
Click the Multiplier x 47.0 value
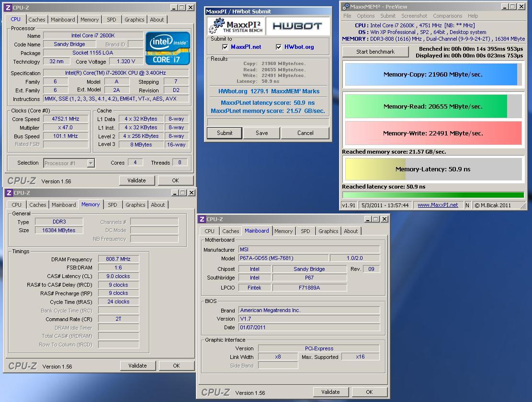[x=66, y=128]
